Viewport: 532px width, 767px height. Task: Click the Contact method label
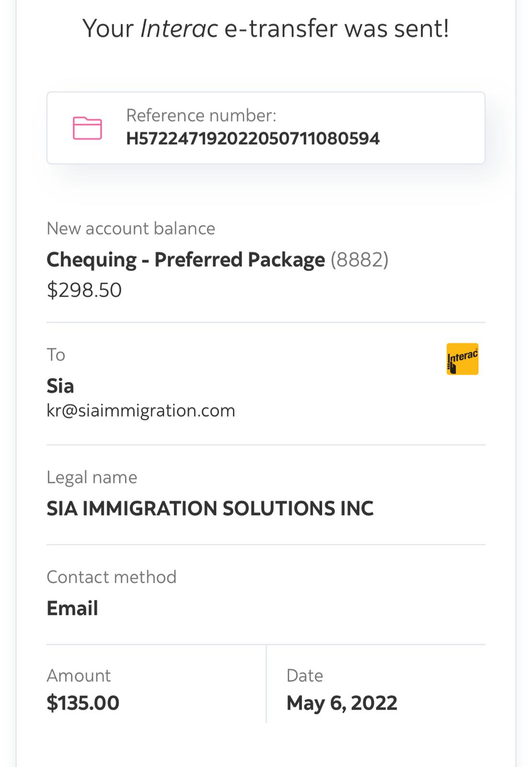click(112, 577)
